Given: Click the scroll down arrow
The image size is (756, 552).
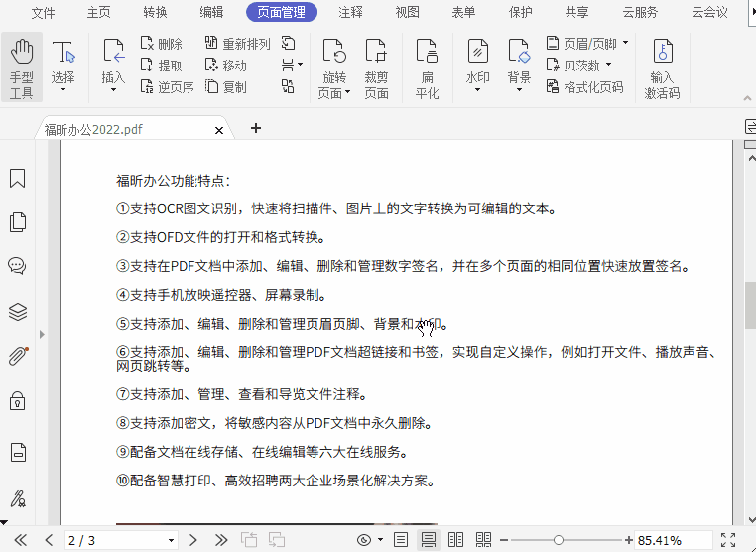Looking at the screenshot, I should click(752, 520).
